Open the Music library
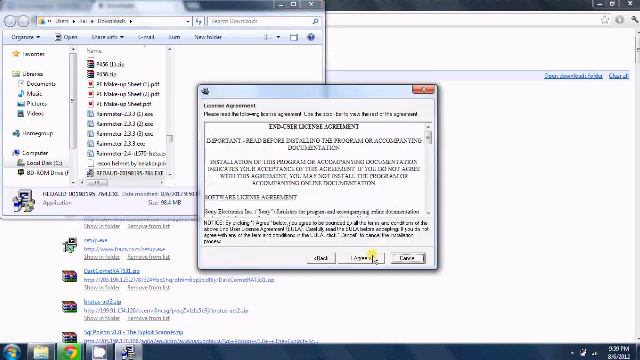The image size is (640, 360). click(x=34, y=93)
